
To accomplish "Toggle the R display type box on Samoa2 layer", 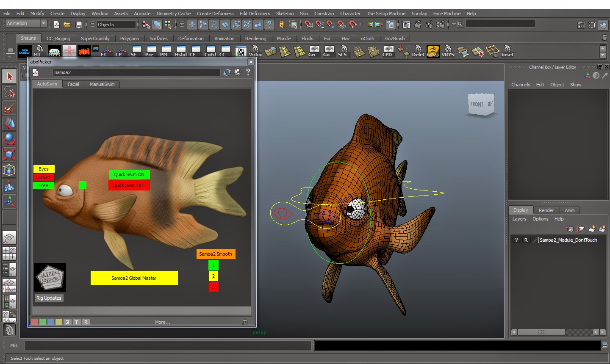I will (x=526, y=240).
